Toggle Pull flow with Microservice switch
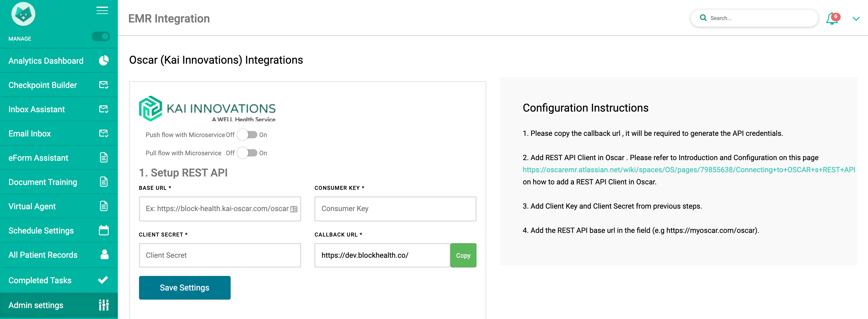868x319 pixels. (248, 153)
